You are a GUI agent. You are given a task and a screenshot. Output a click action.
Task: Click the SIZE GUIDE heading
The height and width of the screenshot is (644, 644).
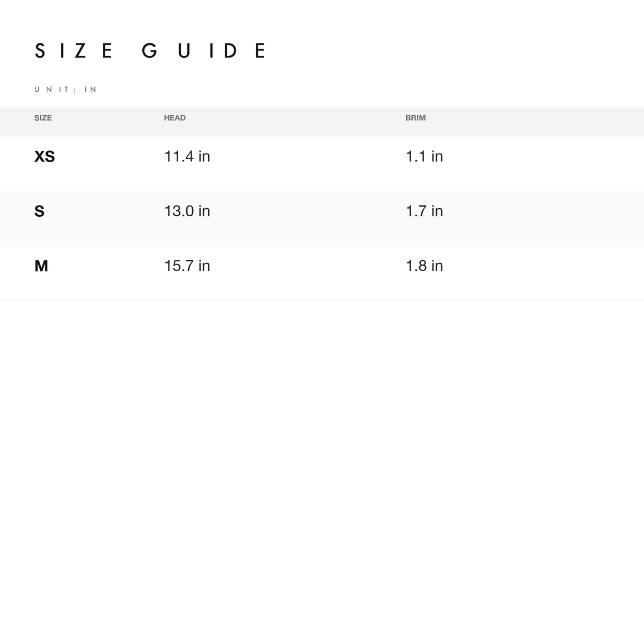(x=150, y=51)
